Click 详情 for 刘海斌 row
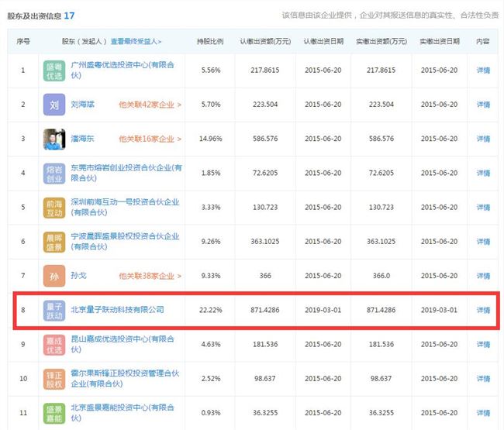This screenshot has height=430, width=504. pyautogui.click(x=483, y=105)
